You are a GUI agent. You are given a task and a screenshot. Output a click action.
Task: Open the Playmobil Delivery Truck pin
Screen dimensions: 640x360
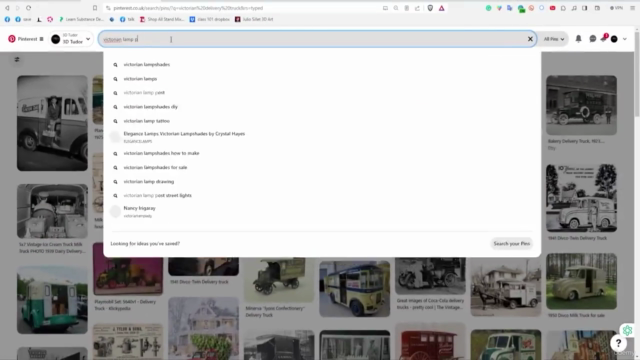pyautogui.click(x=128, y=269)
